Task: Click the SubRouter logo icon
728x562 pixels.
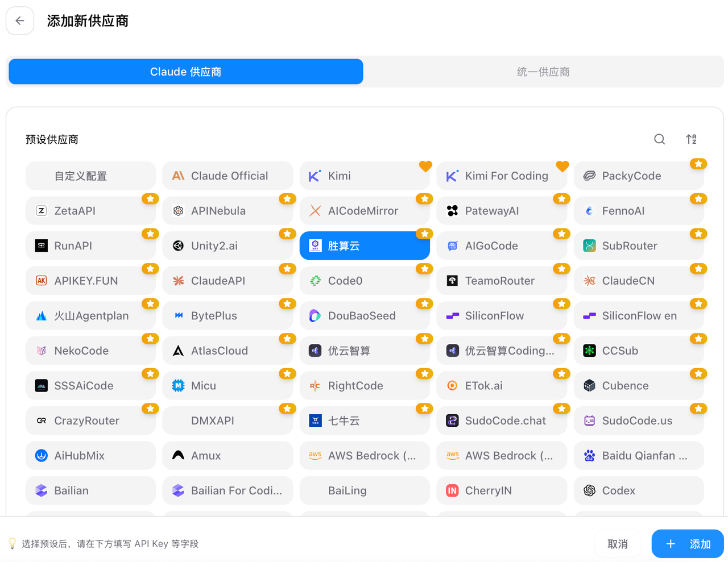Action: click(590, 245)
